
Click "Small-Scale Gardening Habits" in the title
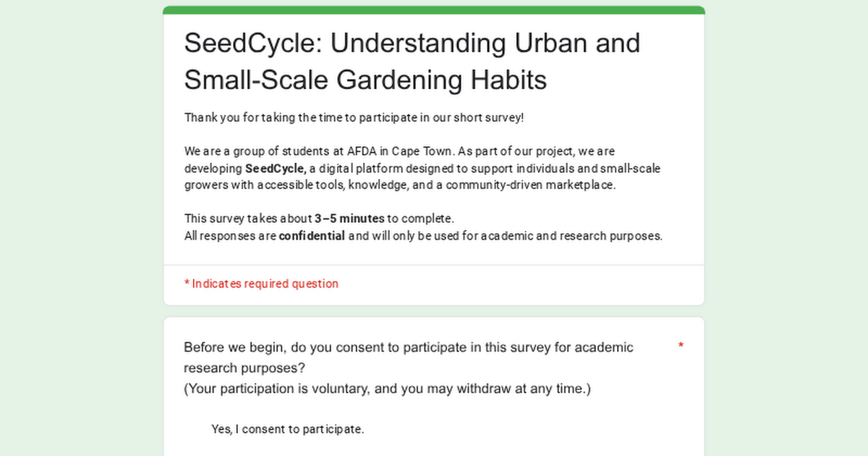(365, 80)
